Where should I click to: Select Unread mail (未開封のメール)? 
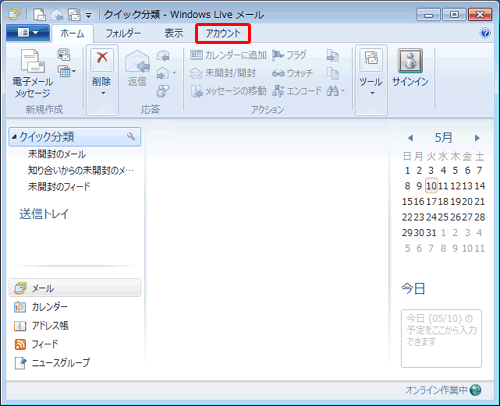tap(57, 154)
